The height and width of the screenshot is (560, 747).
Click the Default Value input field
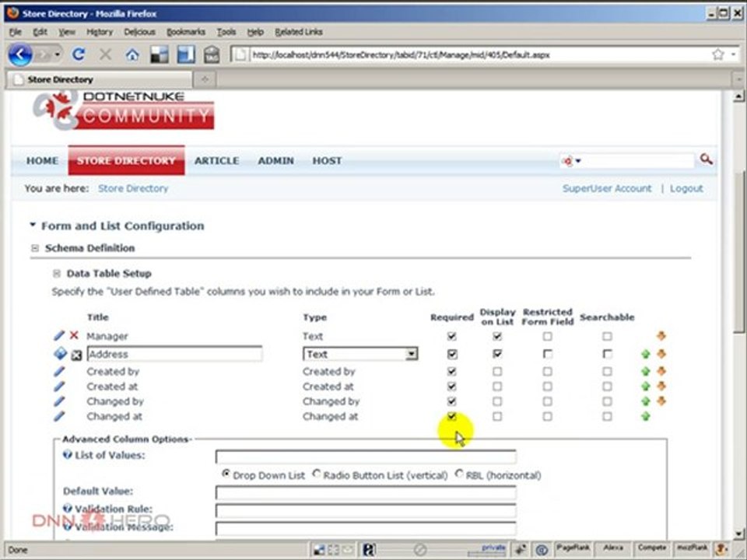pyautogui.click(x=366, y=492)
